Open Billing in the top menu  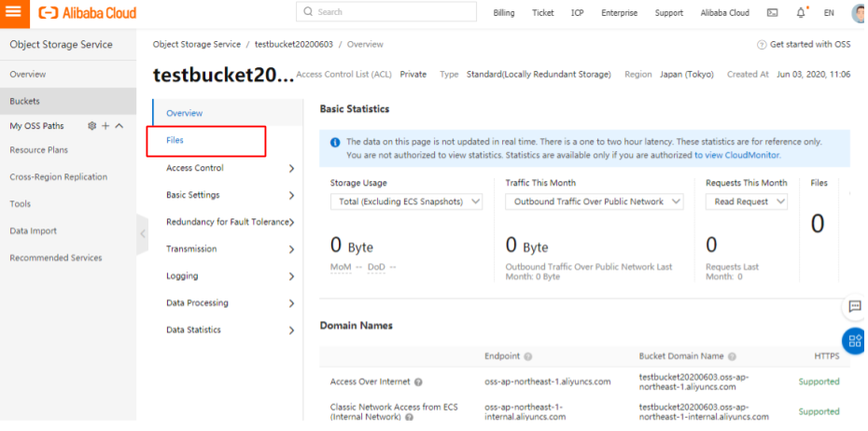pos(504,13)
